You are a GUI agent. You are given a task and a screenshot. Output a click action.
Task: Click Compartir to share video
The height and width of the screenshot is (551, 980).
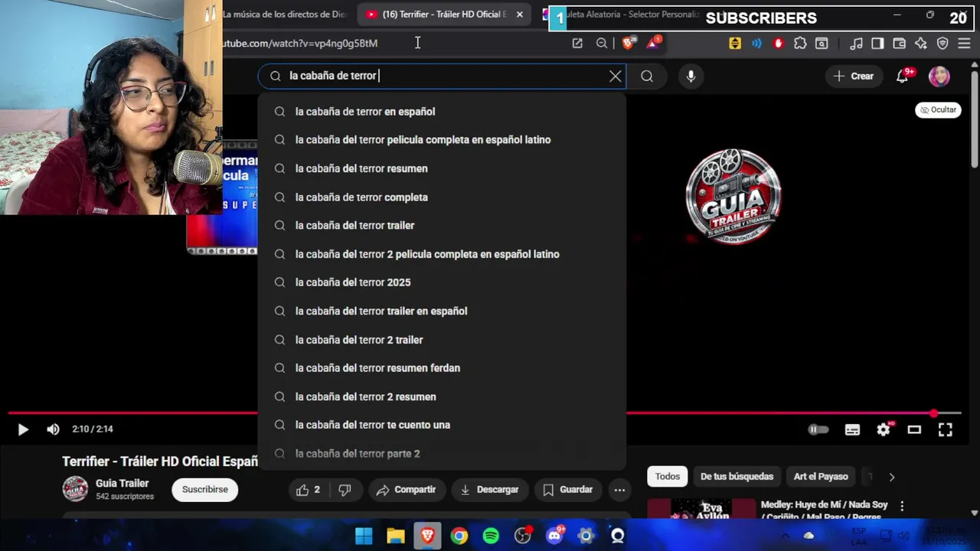(x=406, y=490)
